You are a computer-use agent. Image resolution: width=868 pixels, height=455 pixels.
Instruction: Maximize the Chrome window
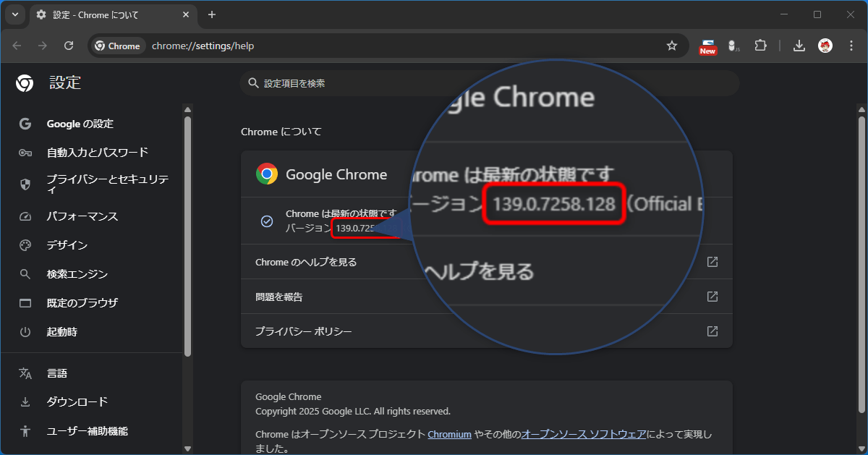pyautogui.click(x=817, y=14)
